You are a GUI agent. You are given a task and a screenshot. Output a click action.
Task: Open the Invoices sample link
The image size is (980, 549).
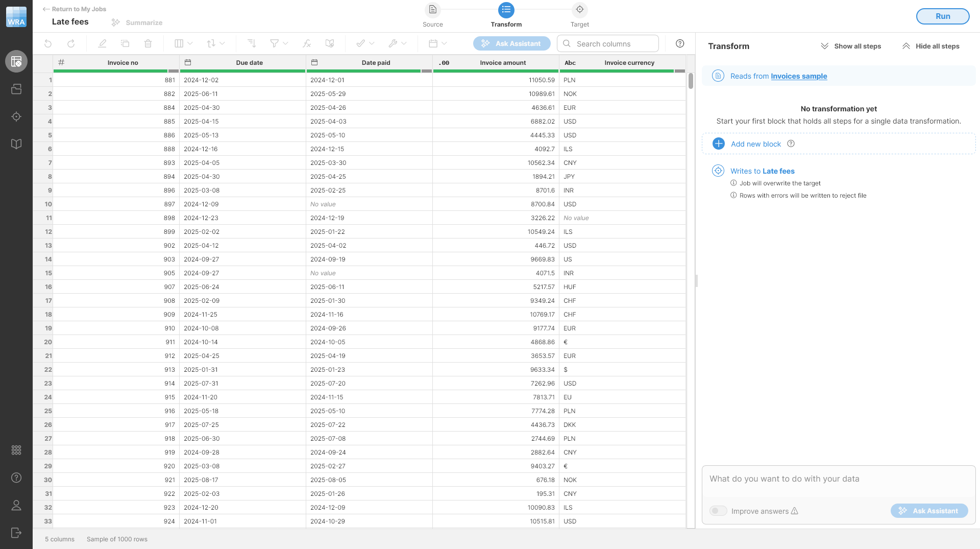(x=799, y=77)
